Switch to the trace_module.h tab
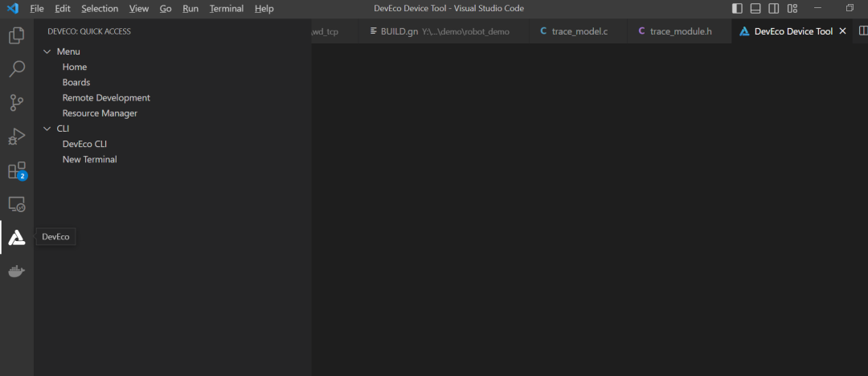 point(679,31)
